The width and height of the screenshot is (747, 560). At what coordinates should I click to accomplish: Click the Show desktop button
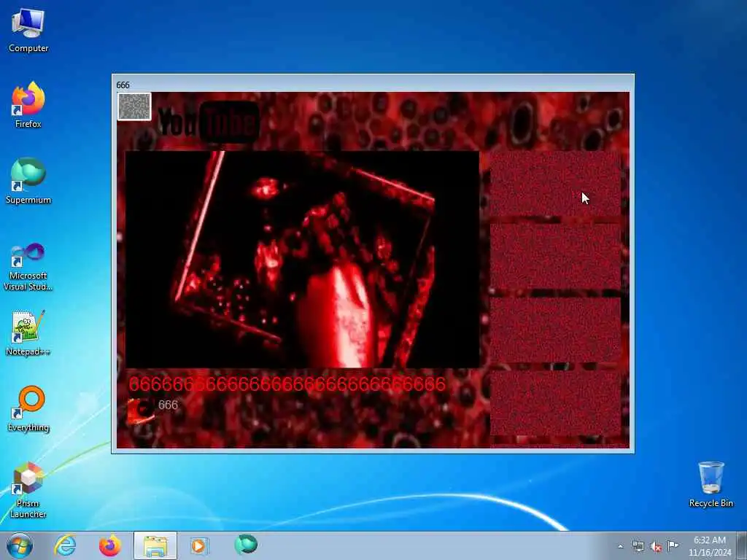[742, 545]
